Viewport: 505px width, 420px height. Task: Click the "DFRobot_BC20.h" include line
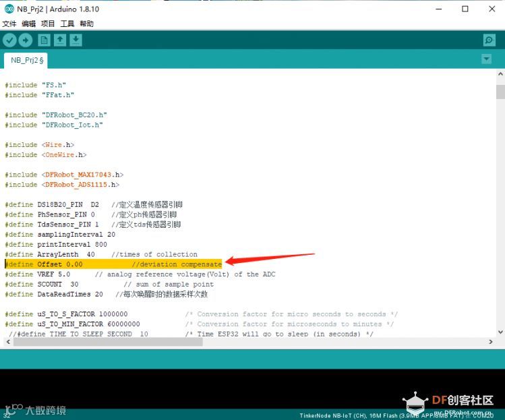click(x=56, y=115)
